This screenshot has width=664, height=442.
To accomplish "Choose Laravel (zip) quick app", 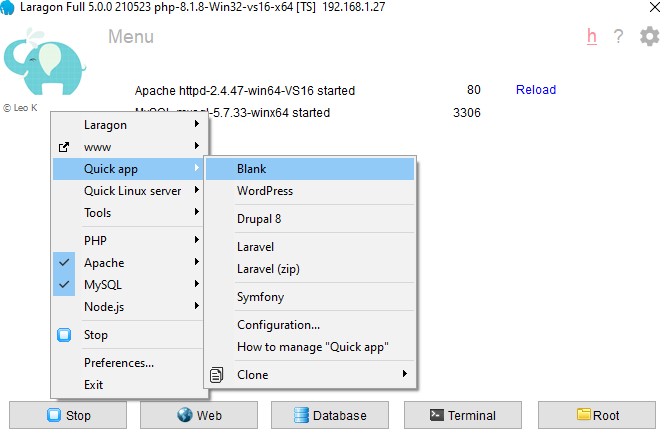I will tap(268, 269).
